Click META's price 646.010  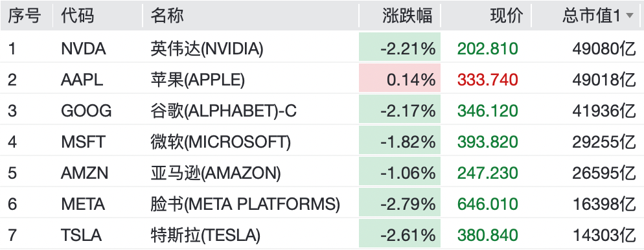[487, 205]
